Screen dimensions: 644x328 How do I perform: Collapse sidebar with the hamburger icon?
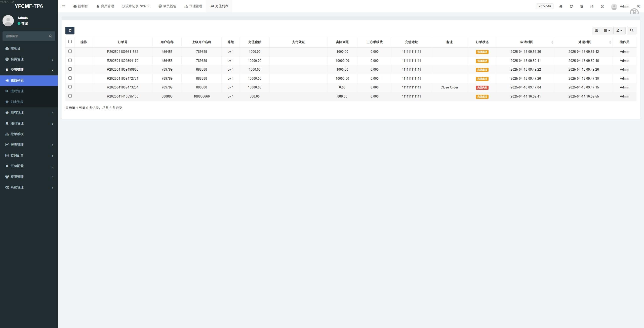click(64, 6)
